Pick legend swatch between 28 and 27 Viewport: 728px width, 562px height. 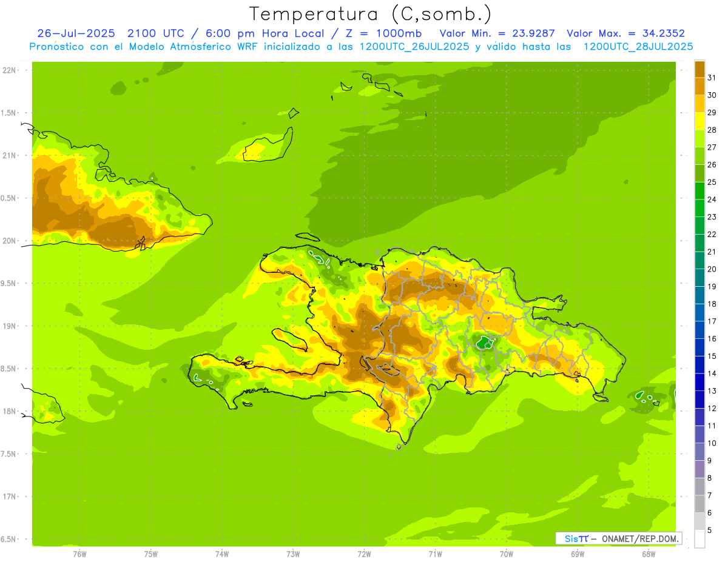point(699,139)
